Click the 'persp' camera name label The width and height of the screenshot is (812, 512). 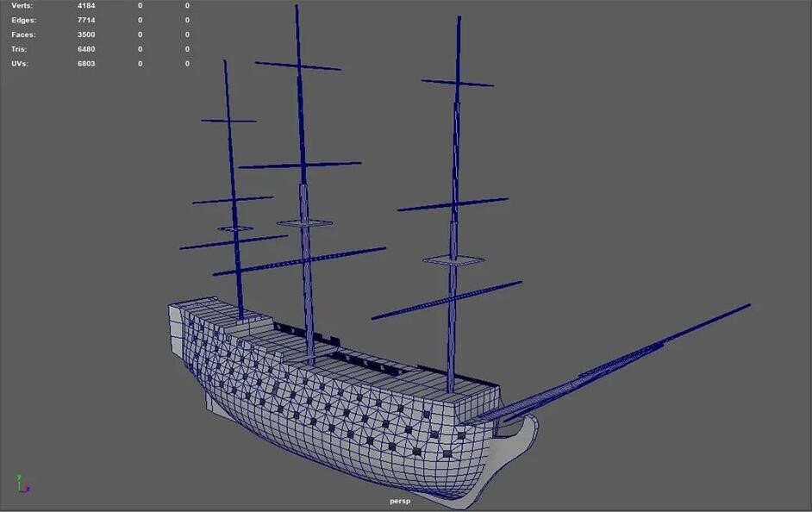pos(400,501)
